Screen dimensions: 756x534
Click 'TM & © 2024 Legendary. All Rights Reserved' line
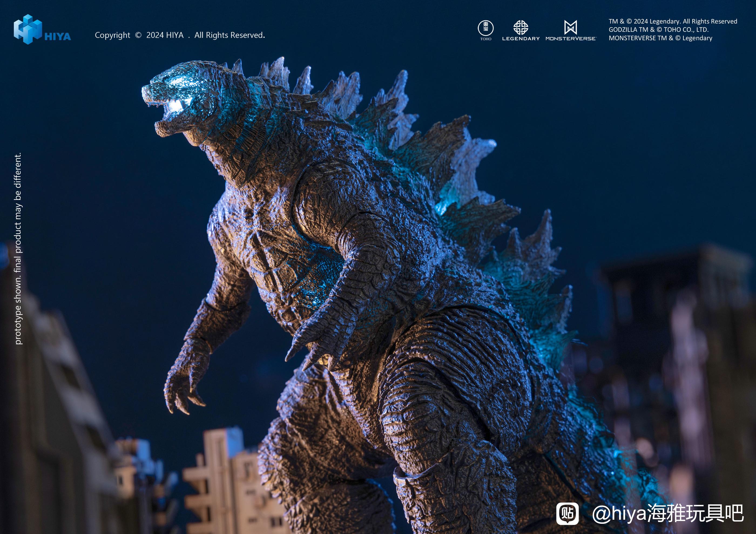673,21
